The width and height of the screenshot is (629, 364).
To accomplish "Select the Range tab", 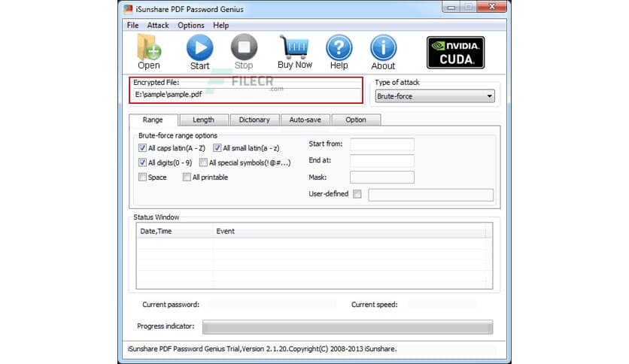I will click(153, 120).
